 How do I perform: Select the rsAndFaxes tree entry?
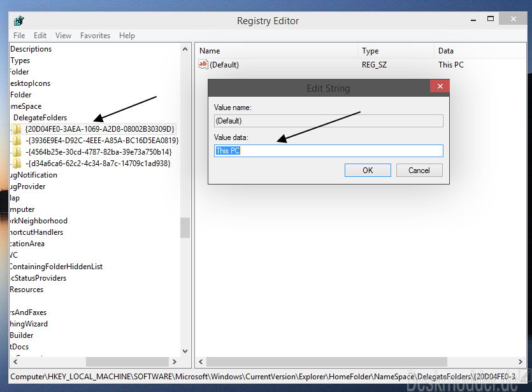pos(28,312)
